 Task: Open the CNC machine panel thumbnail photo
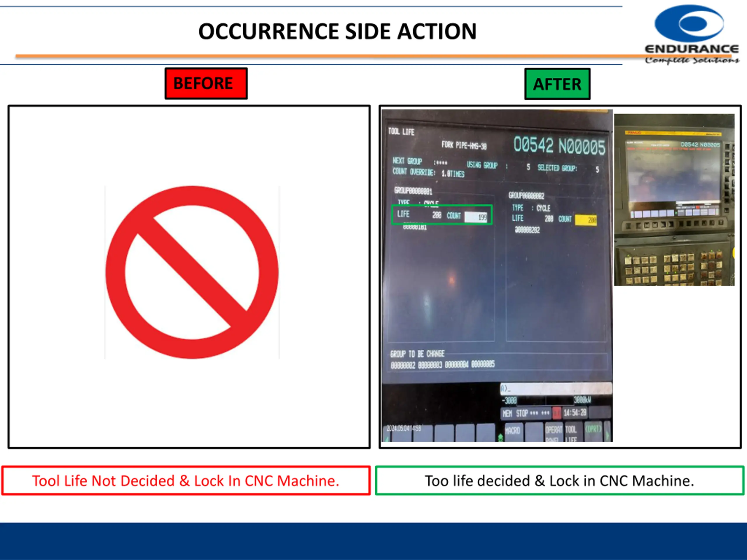[674, 200]
